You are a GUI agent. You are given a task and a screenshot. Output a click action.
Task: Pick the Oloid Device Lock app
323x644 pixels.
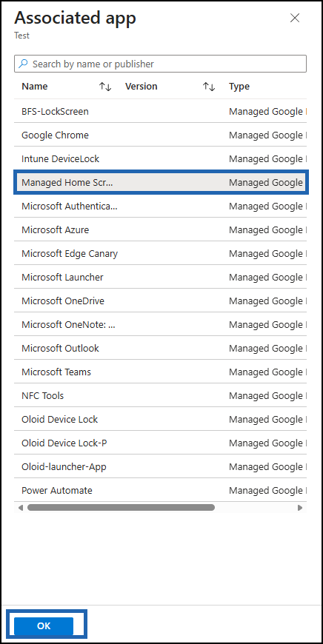tap(160, 419)
